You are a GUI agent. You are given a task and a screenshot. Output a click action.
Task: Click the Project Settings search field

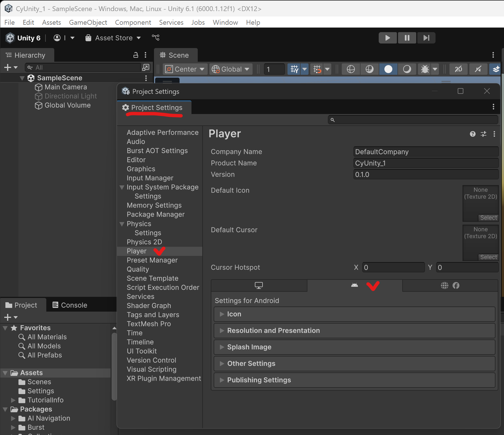[x=413, y=120]
